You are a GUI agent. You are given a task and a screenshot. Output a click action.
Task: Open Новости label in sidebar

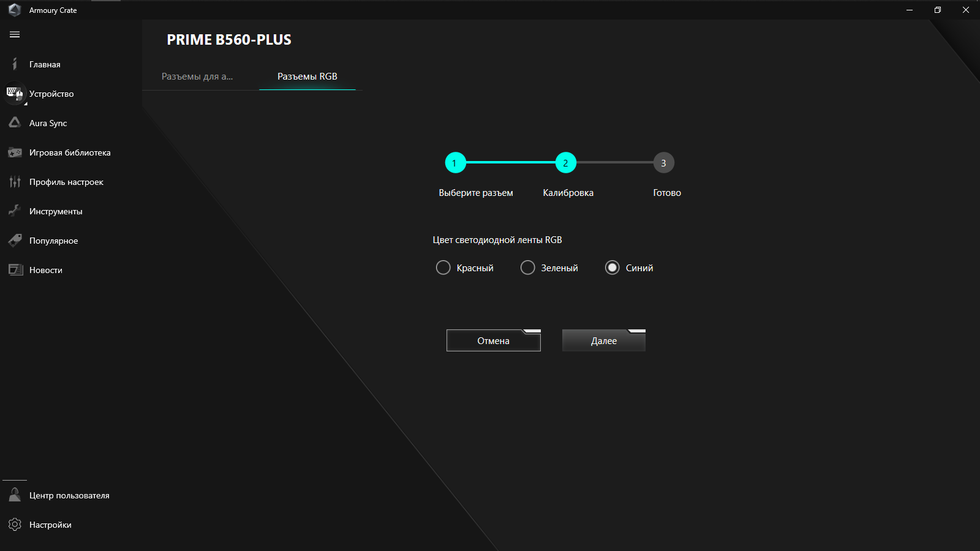[46, 270]
